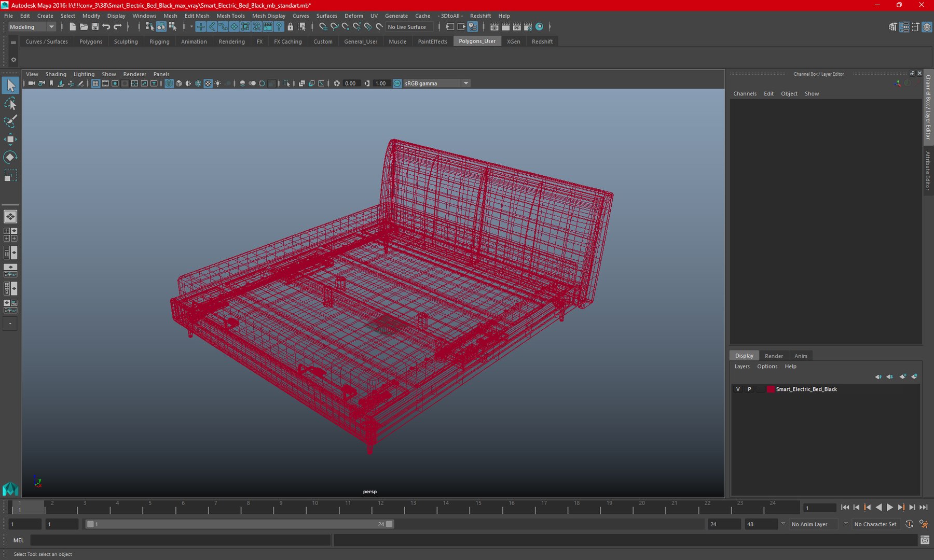Image resolution: width=934 pixels, height=560 pixels.
Task: Toggle view transform sRGB gamma on/off
Action: coord(397,83)
